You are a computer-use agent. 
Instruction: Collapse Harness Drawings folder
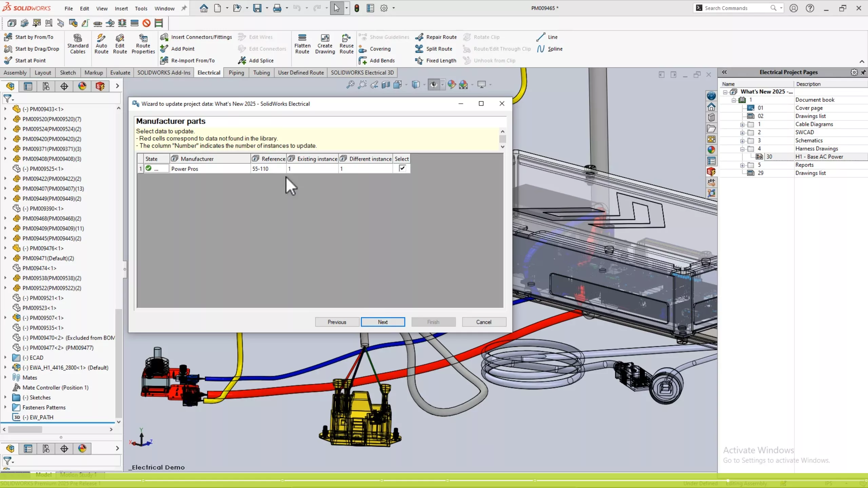(x=742, y=149)
